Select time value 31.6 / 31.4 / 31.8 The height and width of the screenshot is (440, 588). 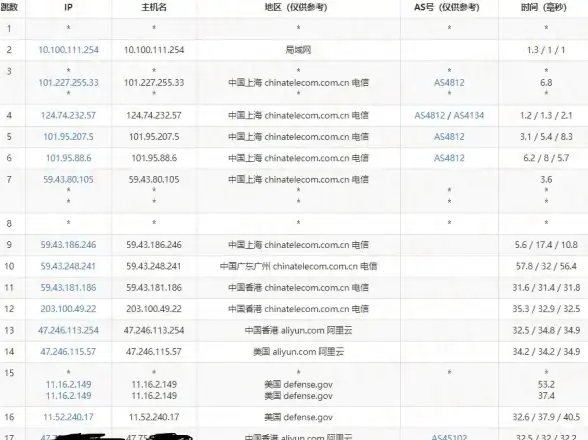pyautogui.click(x=546, y=287)
